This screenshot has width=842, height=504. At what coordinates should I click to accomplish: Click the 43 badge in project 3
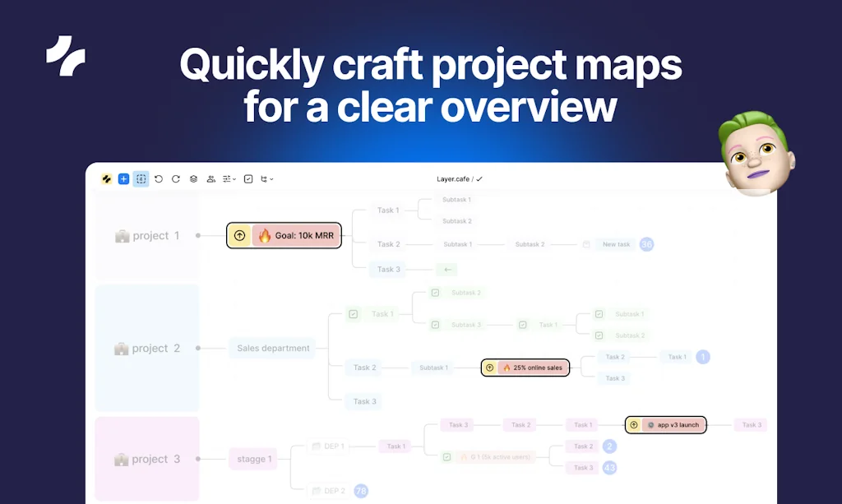pos(609,468)
